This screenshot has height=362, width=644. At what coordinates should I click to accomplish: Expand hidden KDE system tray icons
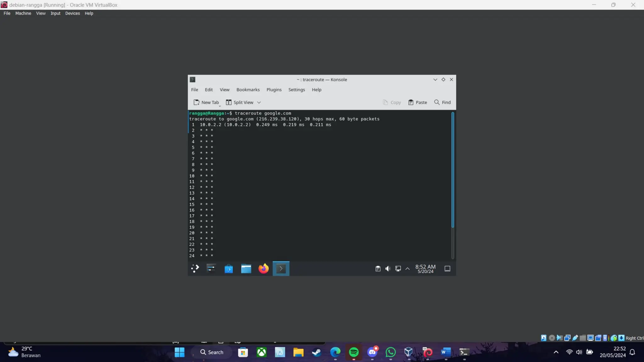(x=408, y=269)
